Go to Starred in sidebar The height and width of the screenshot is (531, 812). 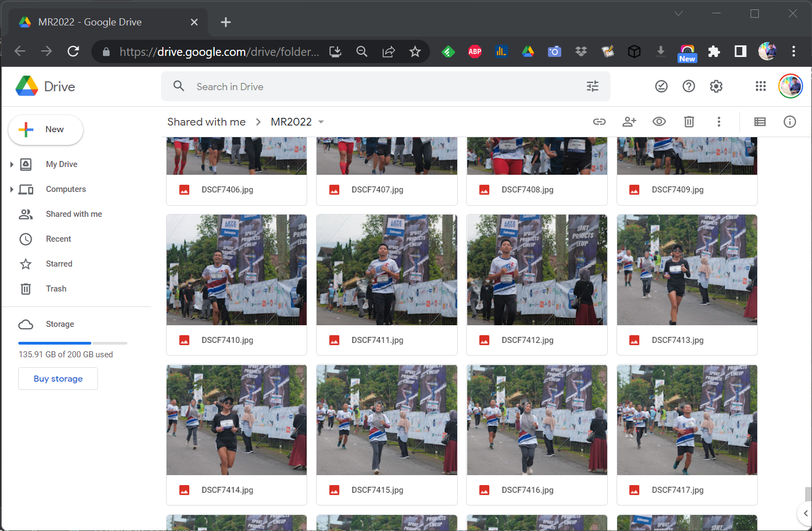pyautogui.click(x=59, y=264)
